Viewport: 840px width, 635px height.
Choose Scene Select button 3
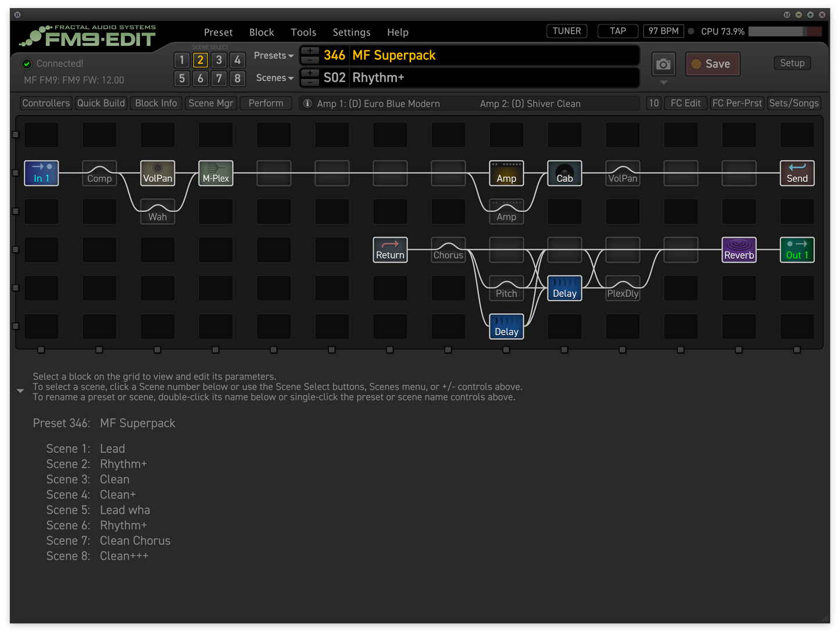tap(219, 60)
